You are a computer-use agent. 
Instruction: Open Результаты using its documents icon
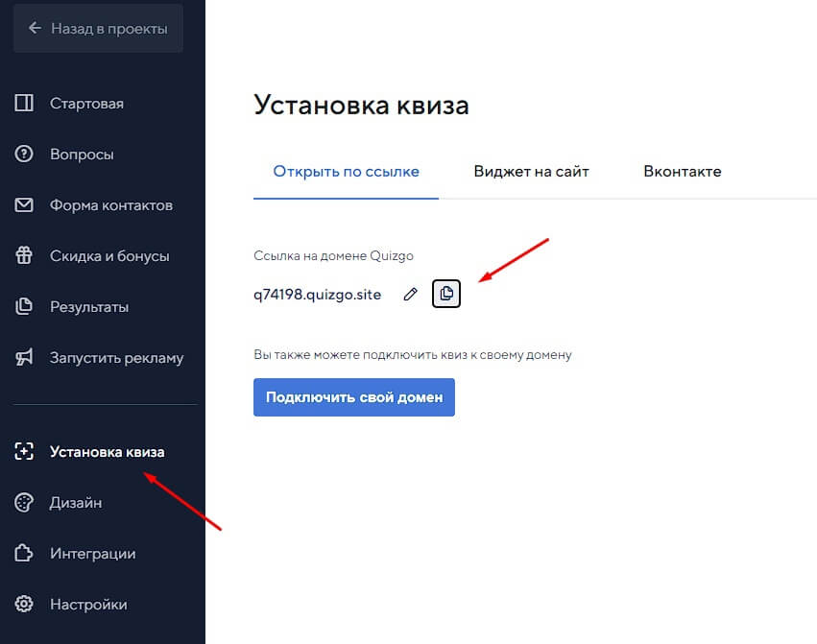[x=25, y=307]
